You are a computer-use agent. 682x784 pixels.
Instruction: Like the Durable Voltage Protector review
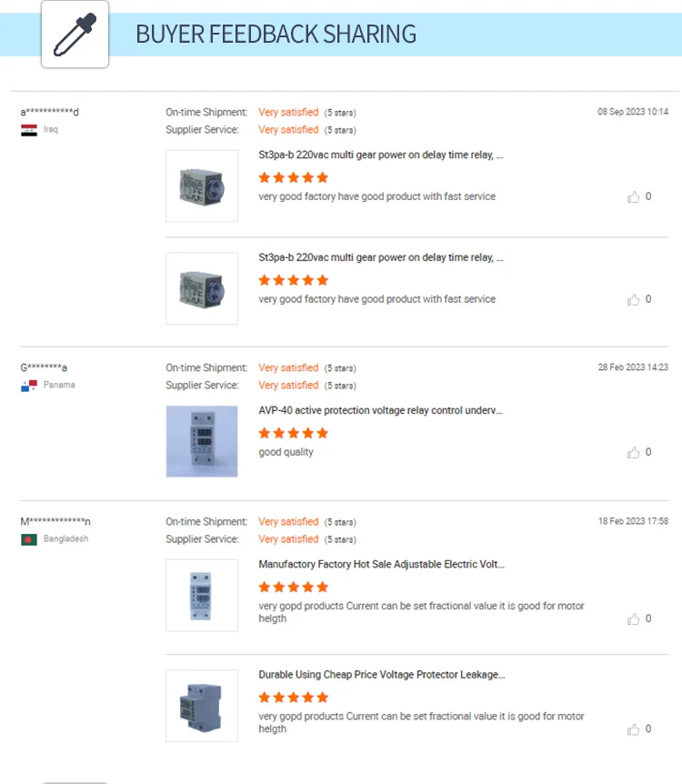634,729
